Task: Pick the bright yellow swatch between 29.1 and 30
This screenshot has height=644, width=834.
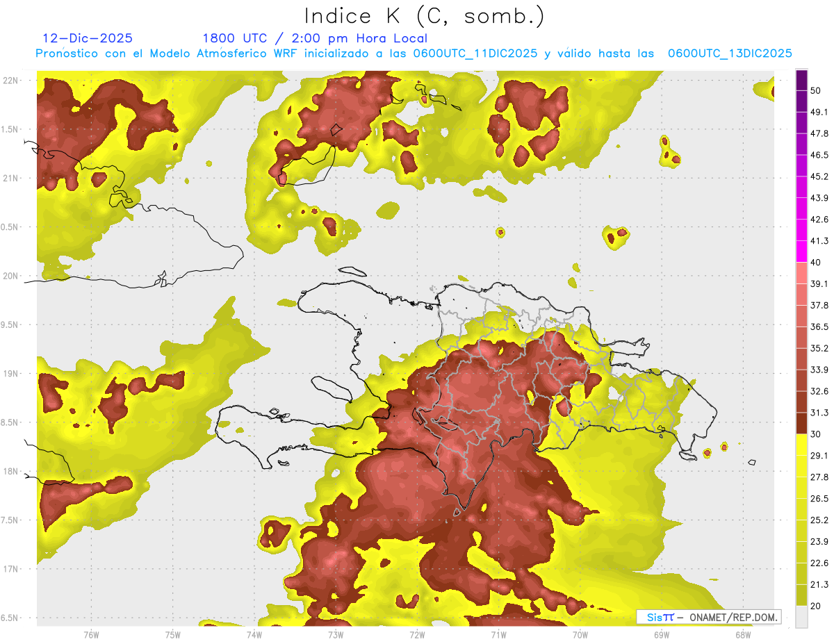Action: [x=801, y=445]
